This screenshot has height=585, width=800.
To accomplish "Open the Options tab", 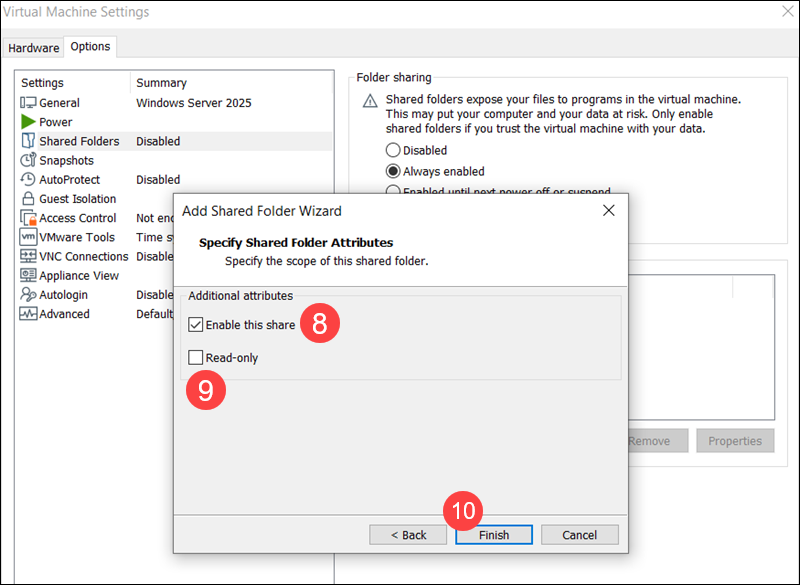I will point(90,47).
